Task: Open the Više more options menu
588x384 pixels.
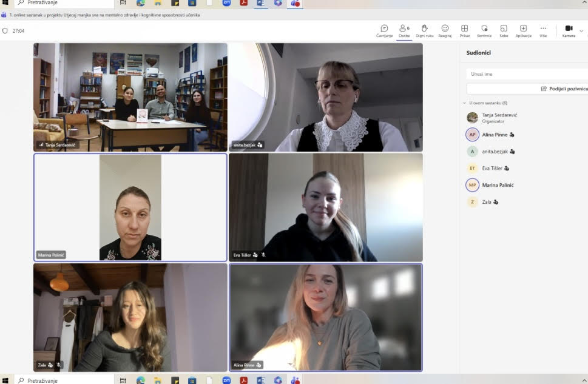Action: pyautogui.click(x=543, y=30)
